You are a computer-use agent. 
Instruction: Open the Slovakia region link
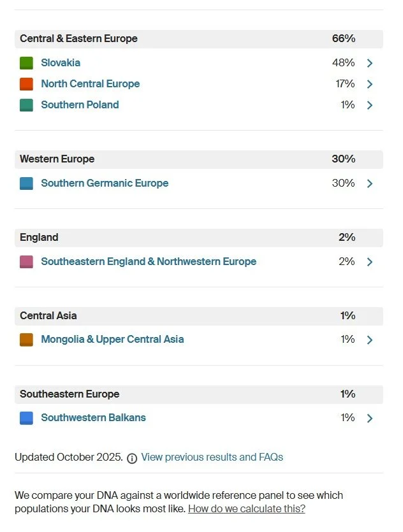(x=61, y=63)
